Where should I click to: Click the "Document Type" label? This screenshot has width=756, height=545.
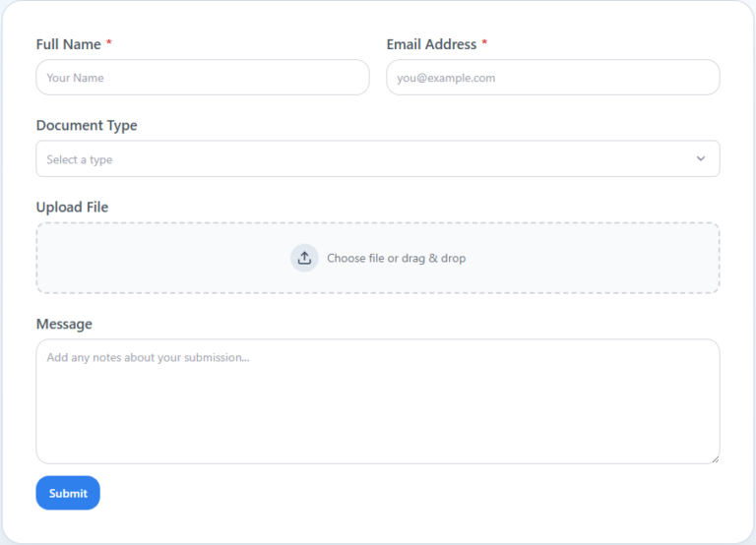click(x=87, y=125)
